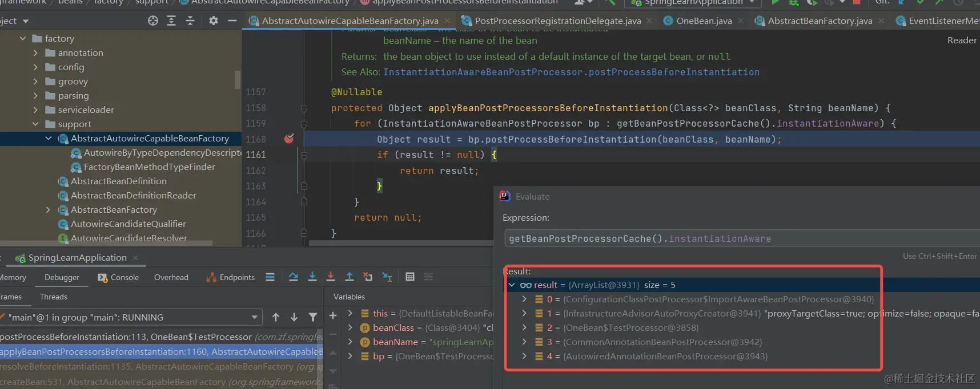Expand the beanClass variable

click(350, 327)
